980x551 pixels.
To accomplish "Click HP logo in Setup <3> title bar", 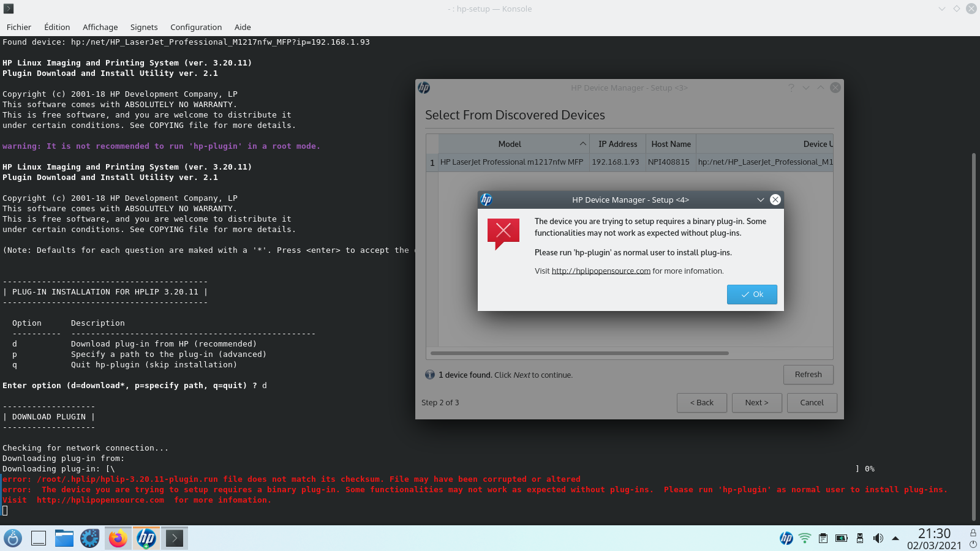I will pos(424,88).
